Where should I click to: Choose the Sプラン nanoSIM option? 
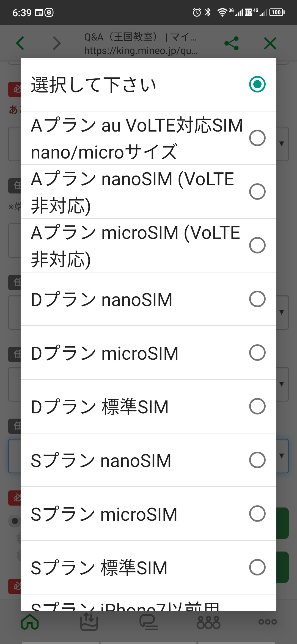(x=257, y=460)
